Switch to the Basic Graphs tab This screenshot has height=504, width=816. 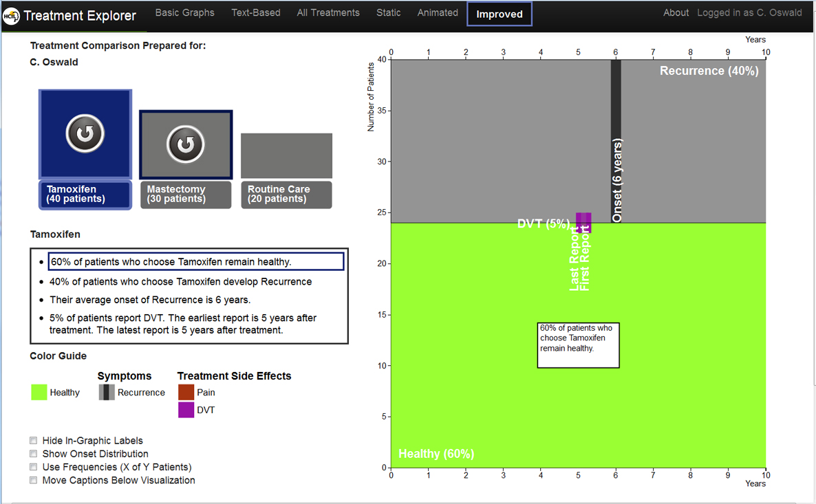(x=184, y=13)
